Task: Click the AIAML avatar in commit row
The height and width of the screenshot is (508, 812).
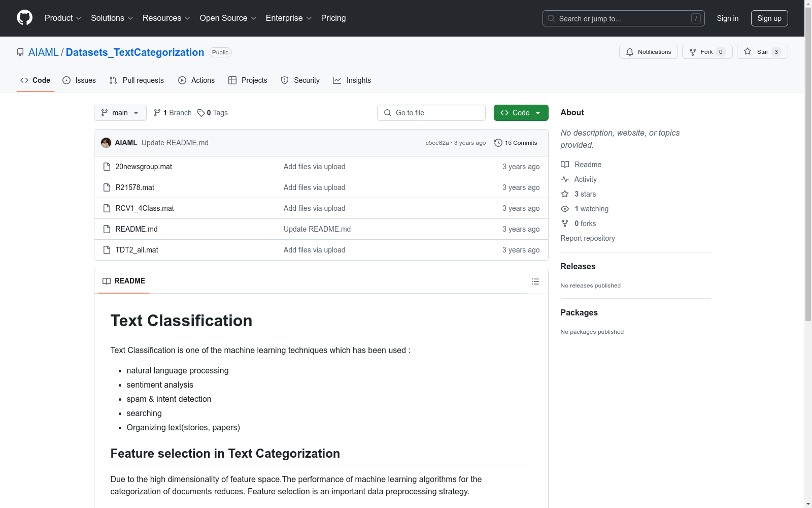Action: pos(106,143)
